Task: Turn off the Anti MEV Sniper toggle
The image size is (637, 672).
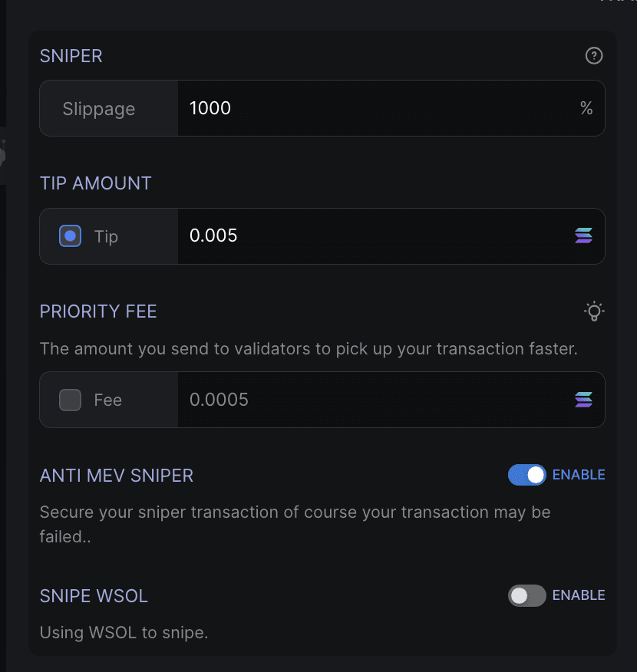Action: click(526, 475)
